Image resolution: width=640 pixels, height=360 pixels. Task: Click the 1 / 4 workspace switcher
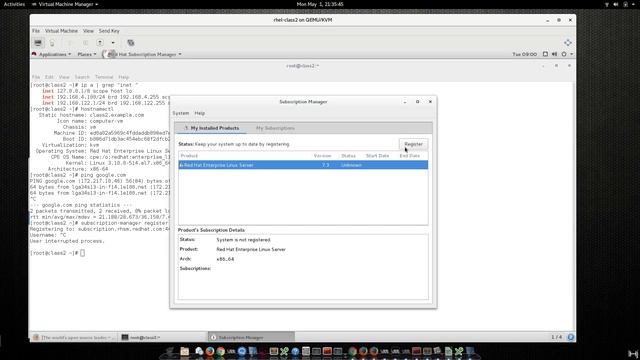tap(556, 337)
